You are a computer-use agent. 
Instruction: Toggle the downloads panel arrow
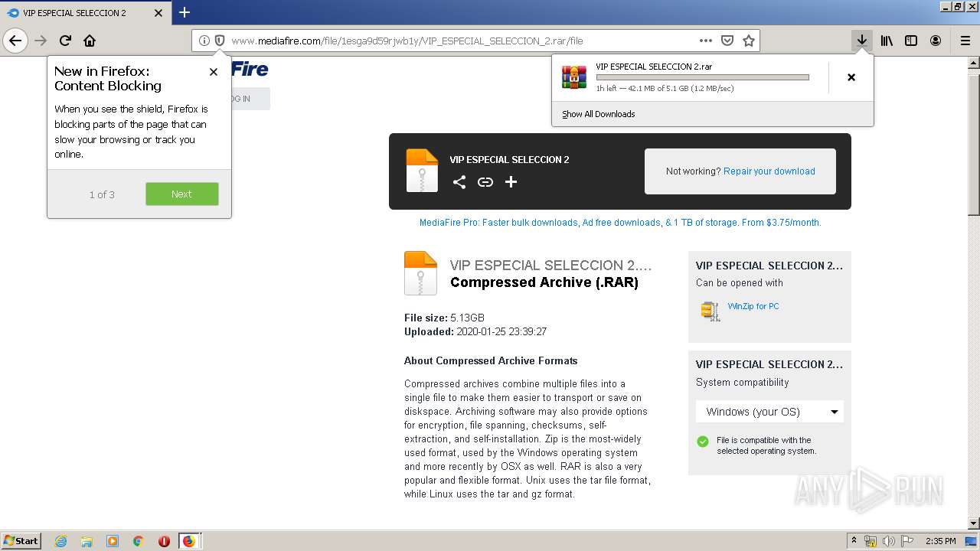click(x=862, y=41)
